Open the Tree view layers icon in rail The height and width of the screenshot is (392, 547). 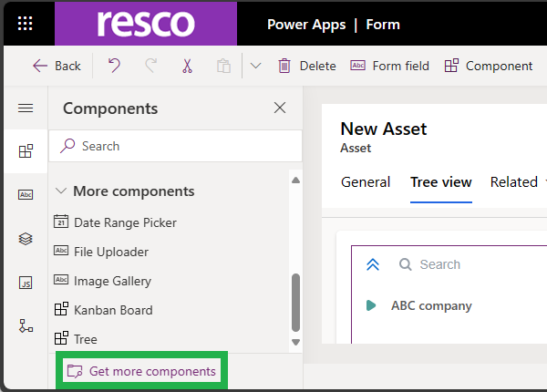click(x=26, y=239)
